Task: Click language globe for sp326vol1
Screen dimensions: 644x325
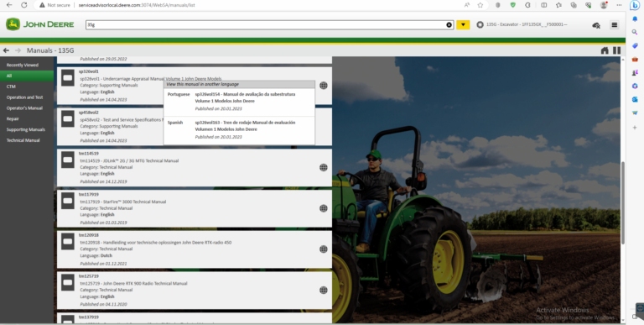Action: pos(324,85)
